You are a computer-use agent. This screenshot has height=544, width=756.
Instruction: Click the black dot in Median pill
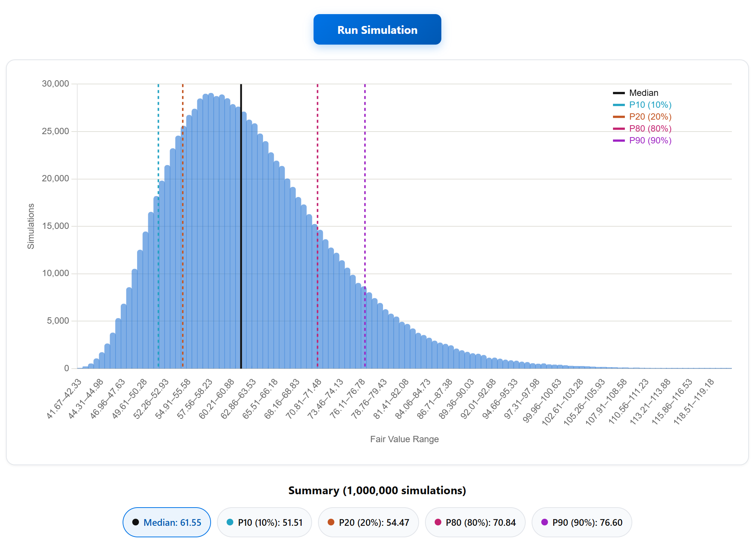pyautogui.click(x=136, y=522)
